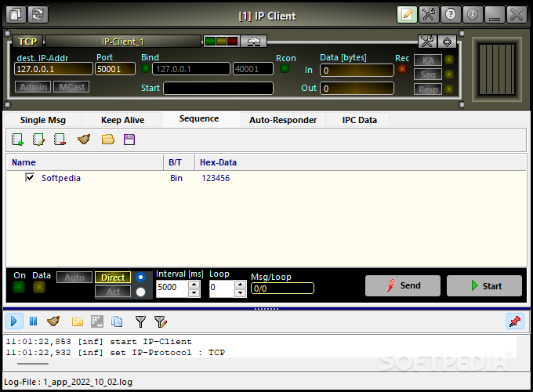533x392 pixels.
Task: Click the B/T column header
Action: (179, 162)
